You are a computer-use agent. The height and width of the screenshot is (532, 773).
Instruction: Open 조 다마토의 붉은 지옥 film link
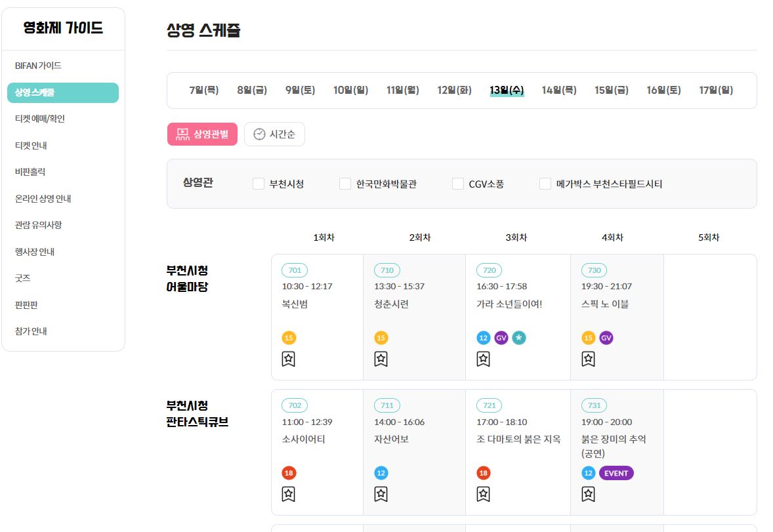tap(518, 440)
